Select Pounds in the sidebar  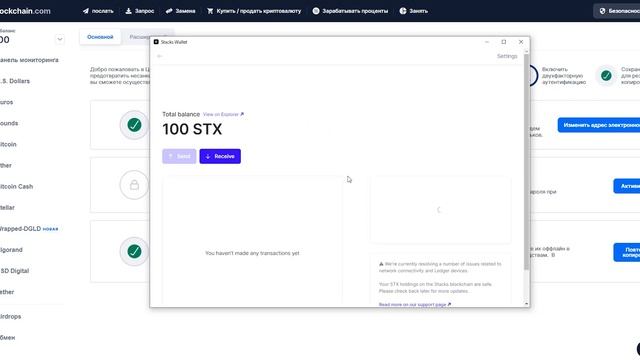point(9,123)
